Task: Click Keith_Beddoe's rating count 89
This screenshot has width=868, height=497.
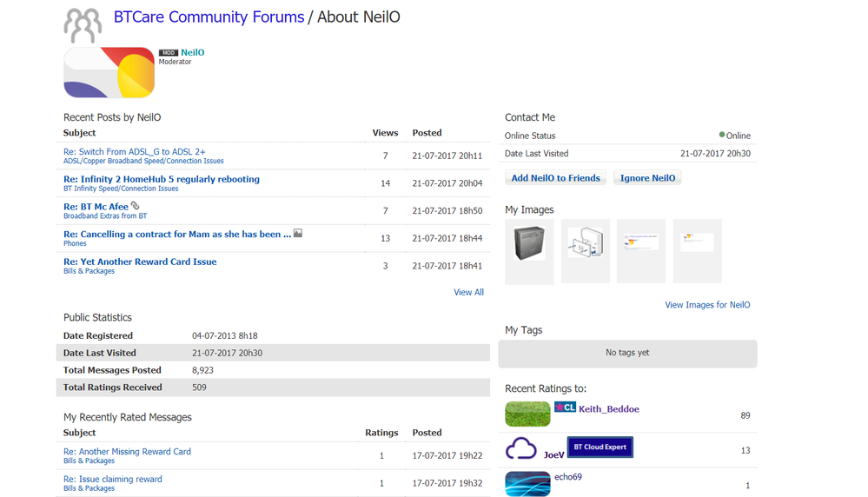Action: click(x=745, y=415)
